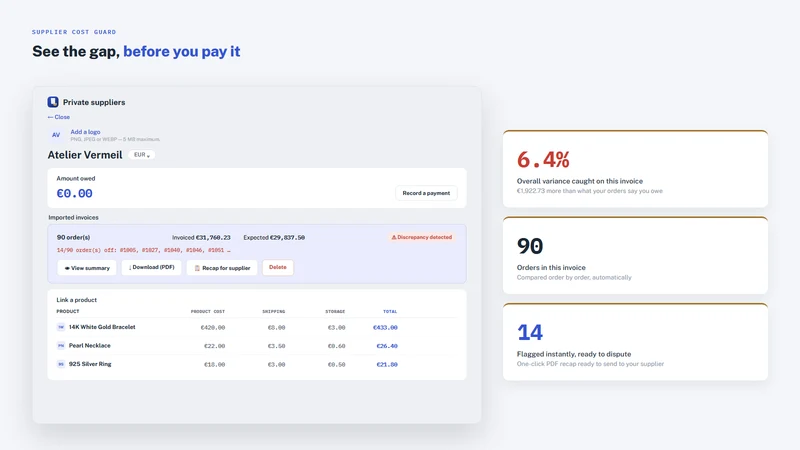This screenshot has width=800, height=450.
Task: Click the 6.4% variance figure
Action: coord(543,160)
